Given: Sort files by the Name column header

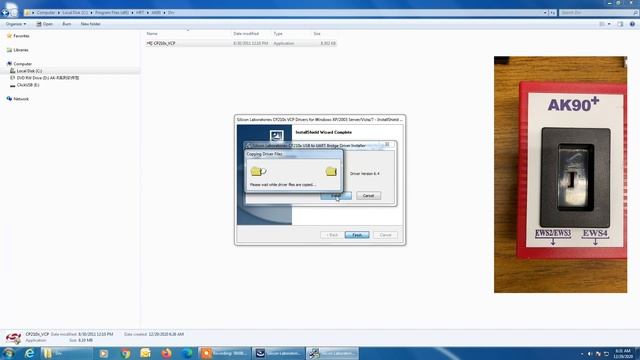Looking at the screenshot, I should pos(152,33).
